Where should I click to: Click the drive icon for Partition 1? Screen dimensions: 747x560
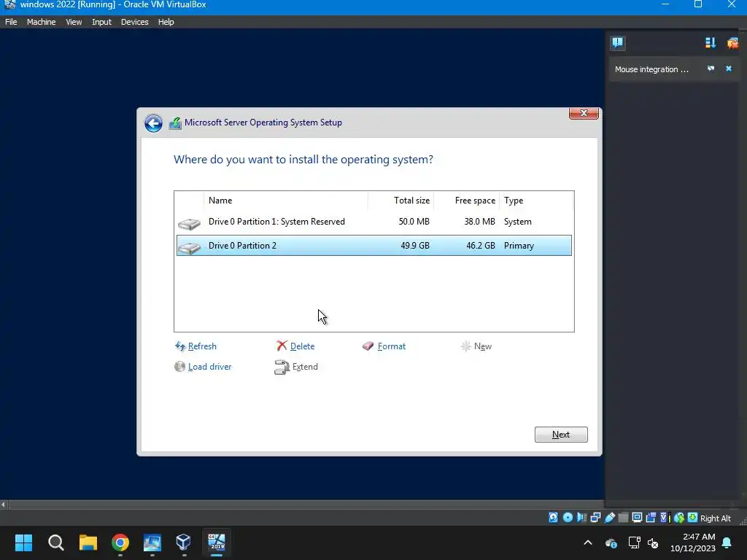[189, 224]
